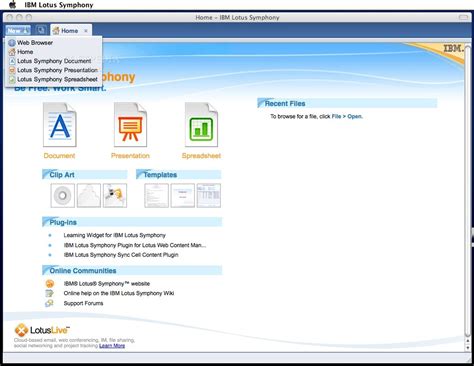Open the Templates section header
The width and height of the screenshot is (474, 366).
pyautogui.click(x=179, y=175)
